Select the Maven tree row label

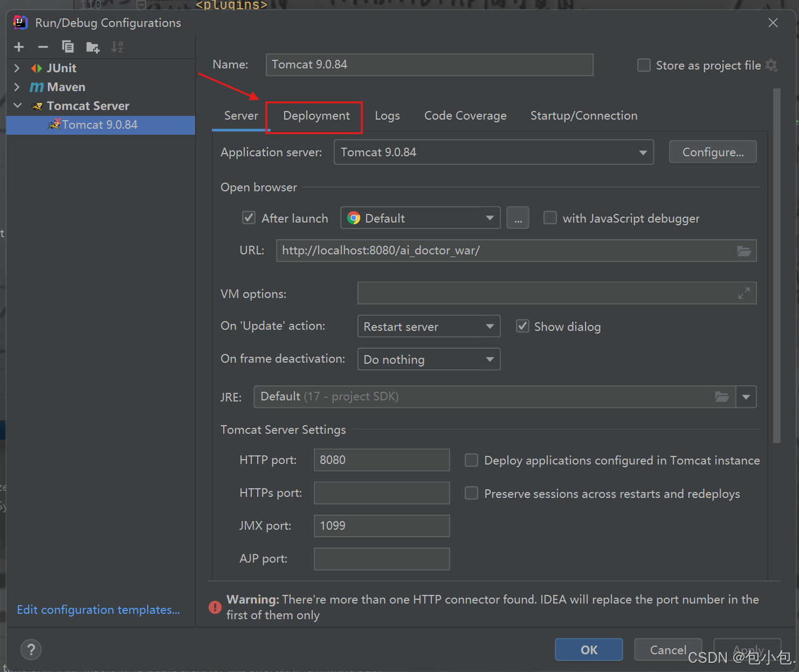click(x=66, y=87)
